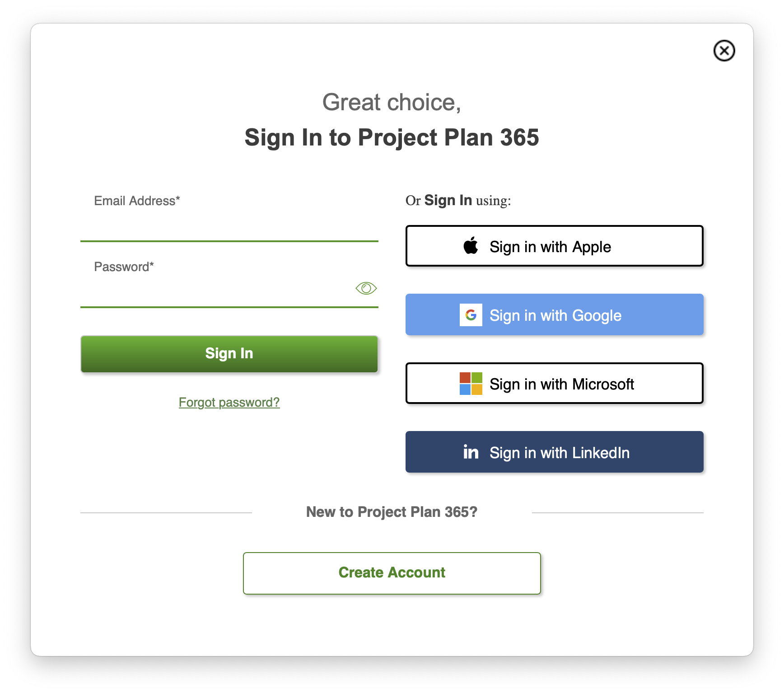The image size is (784, 694).
Task: Choose Sign in with Apple
Action: pyautogui.click(x=554, y=246)
